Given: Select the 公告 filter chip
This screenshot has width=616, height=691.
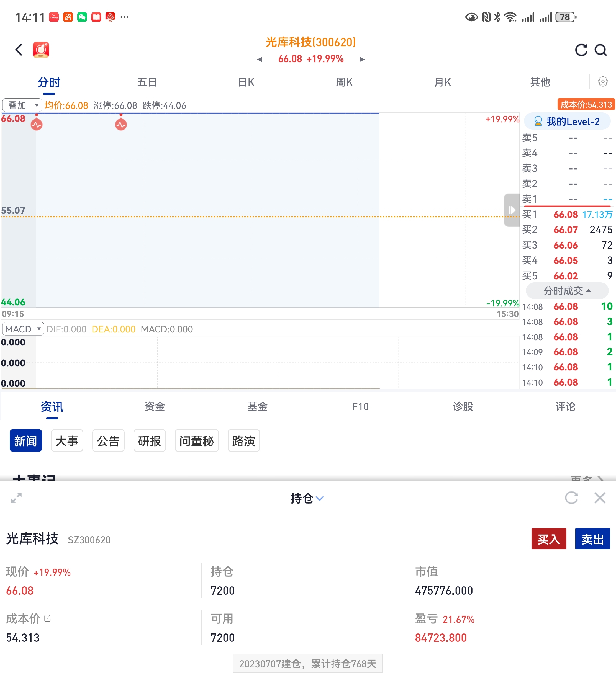Looking at the screenshot, I should [108, 441].
